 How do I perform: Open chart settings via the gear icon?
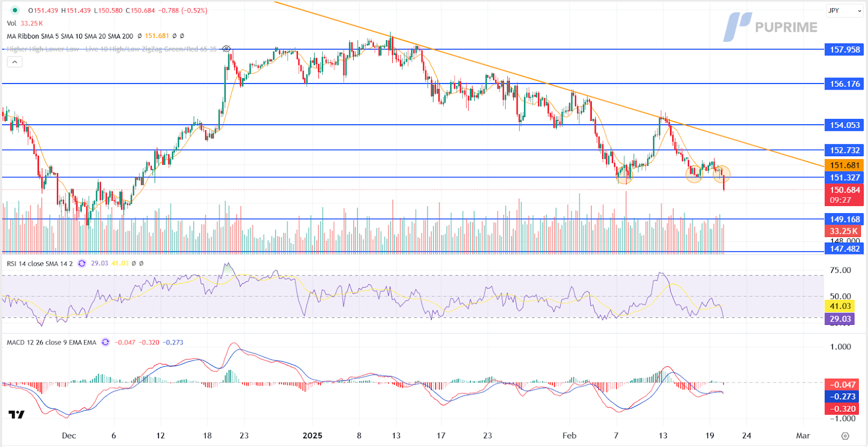845,436
